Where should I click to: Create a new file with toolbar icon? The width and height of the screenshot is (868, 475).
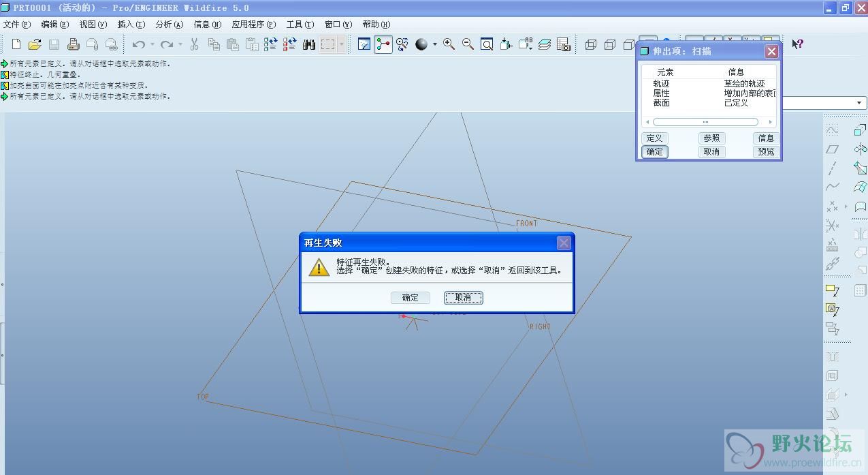tap(16, 44)
